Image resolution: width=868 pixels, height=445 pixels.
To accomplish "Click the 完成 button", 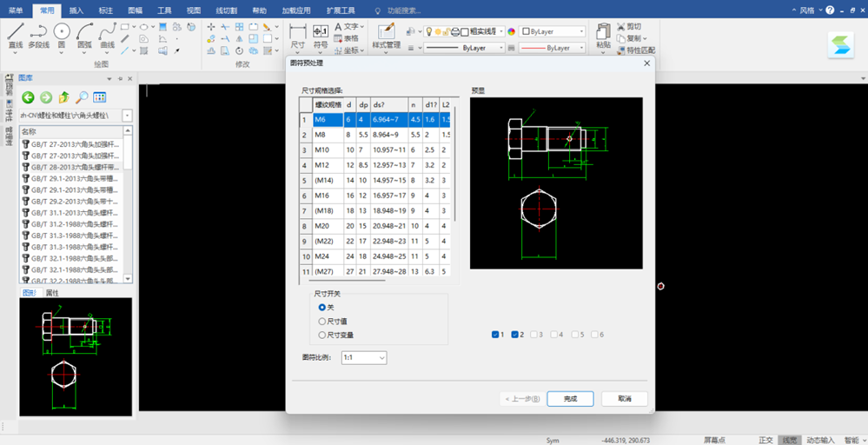I will 570,399.
